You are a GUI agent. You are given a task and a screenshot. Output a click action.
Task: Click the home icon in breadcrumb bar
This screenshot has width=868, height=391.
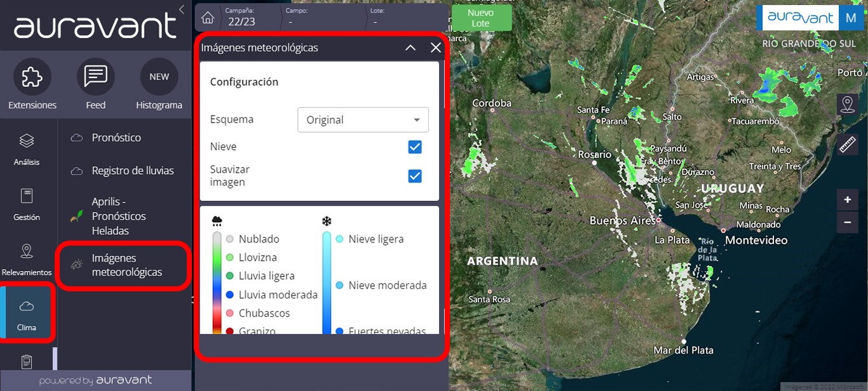click(207, 18)
